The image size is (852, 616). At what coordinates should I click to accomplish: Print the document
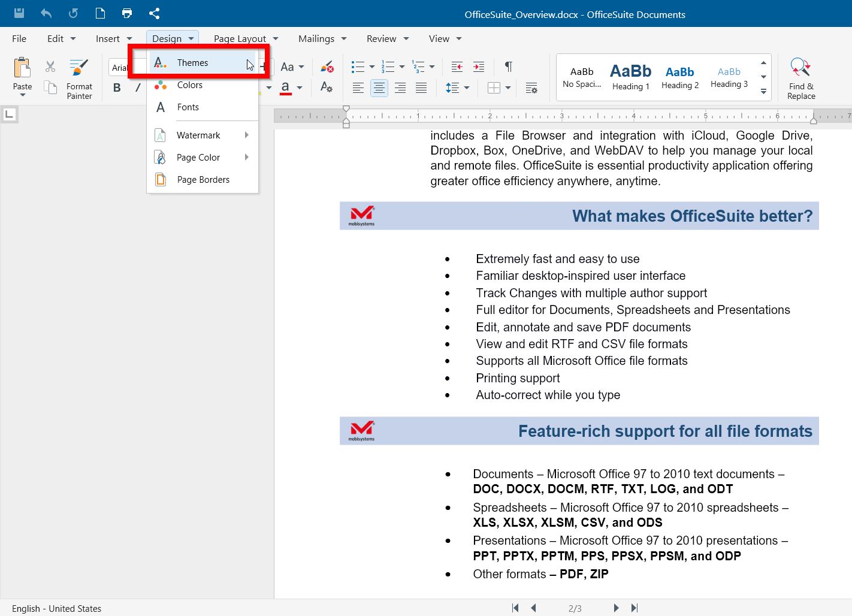pos(127,13)
